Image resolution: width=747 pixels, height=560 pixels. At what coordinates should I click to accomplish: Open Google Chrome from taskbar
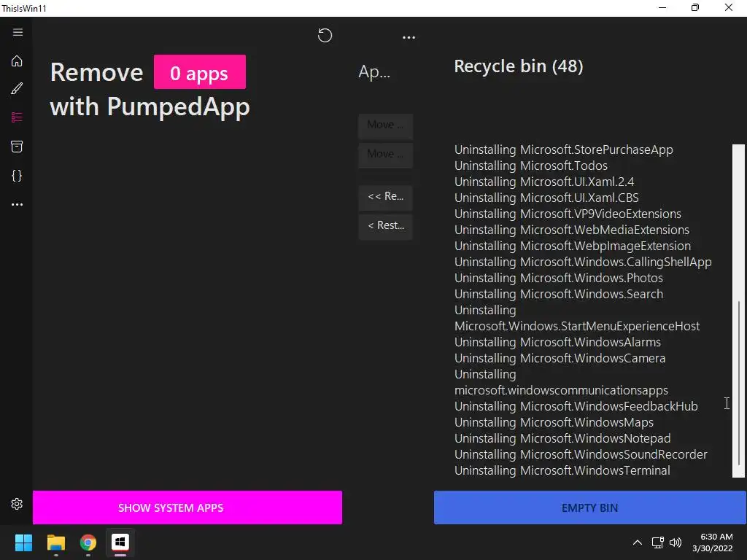[x=88, y=542]
